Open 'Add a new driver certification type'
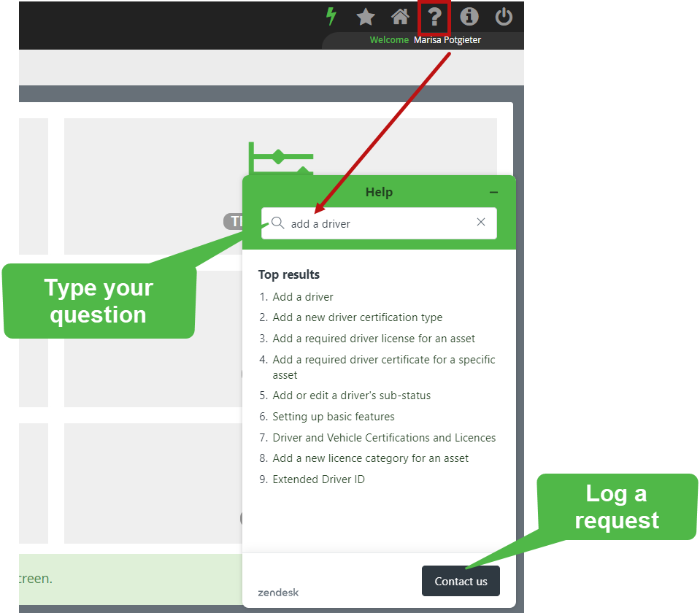Image resolution: width=700 pixels, height=613 pixels. pos(357,317)
